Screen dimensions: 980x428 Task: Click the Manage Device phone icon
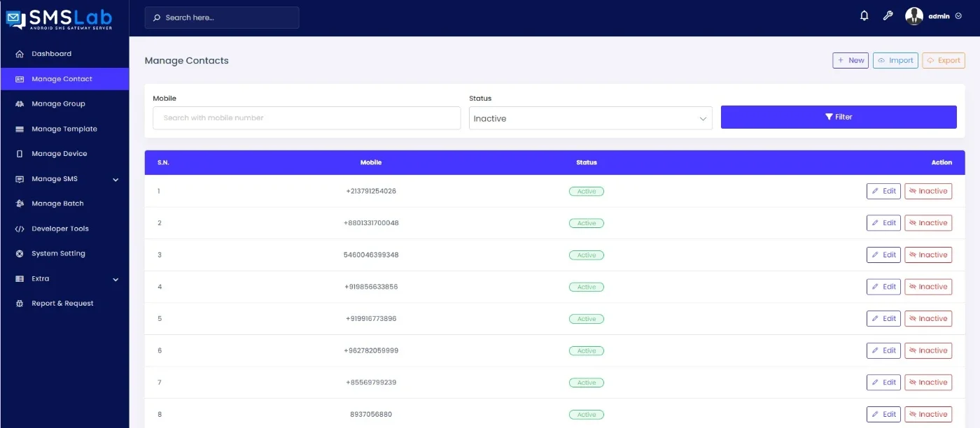pos(20,154)
